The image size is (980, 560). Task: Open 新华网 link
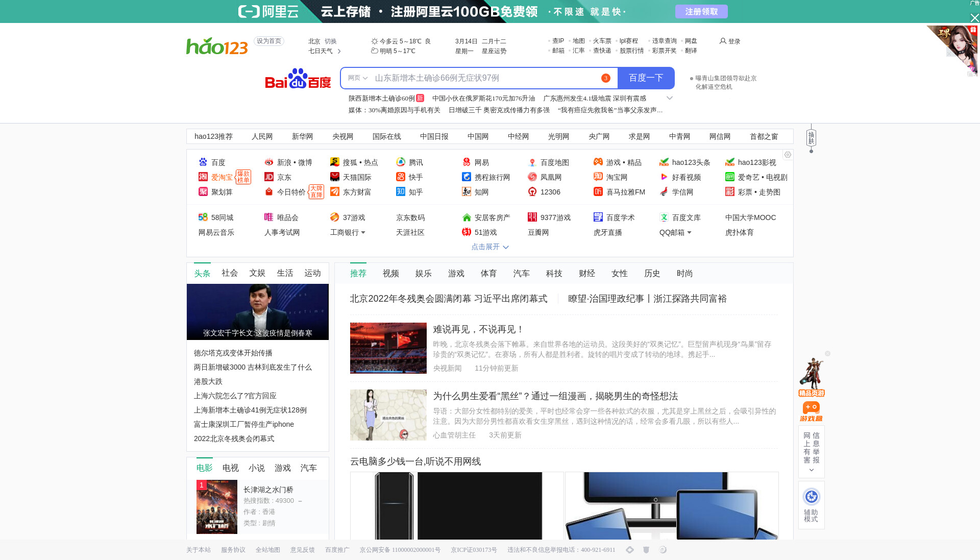coord(303,136)
